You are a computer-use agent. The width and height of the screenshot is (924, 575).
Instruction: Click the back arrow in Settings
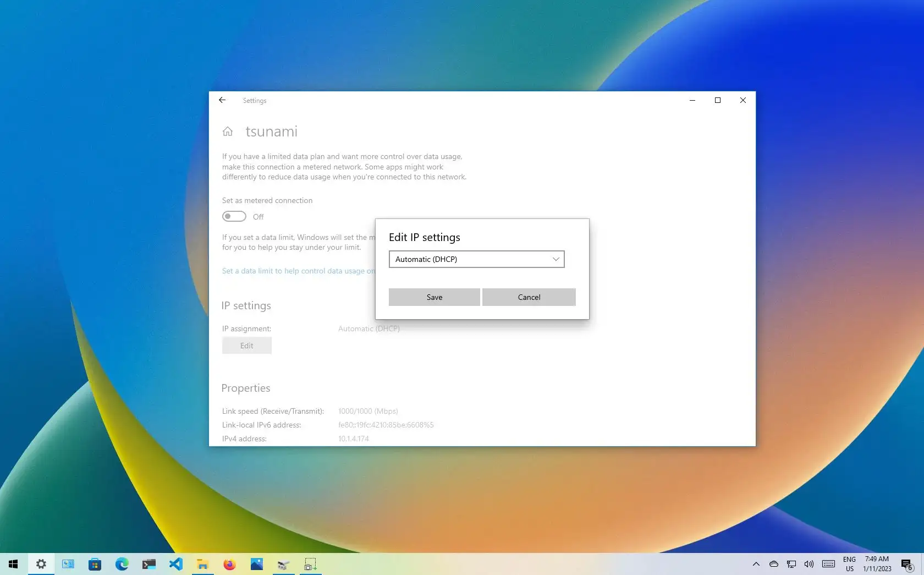tap(222, 100)
